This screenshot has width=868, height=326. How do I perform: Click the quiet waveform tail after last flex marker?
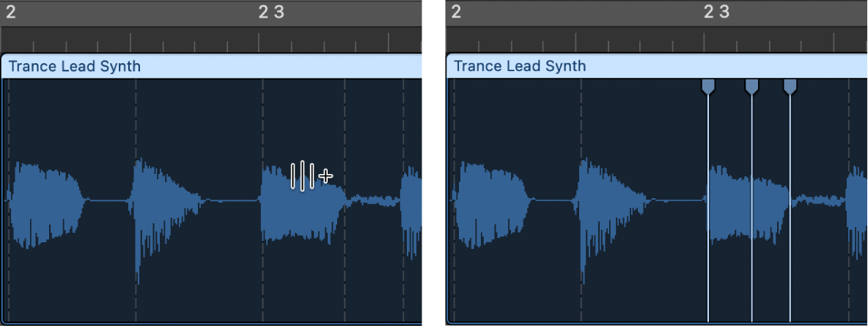[817, 199]
